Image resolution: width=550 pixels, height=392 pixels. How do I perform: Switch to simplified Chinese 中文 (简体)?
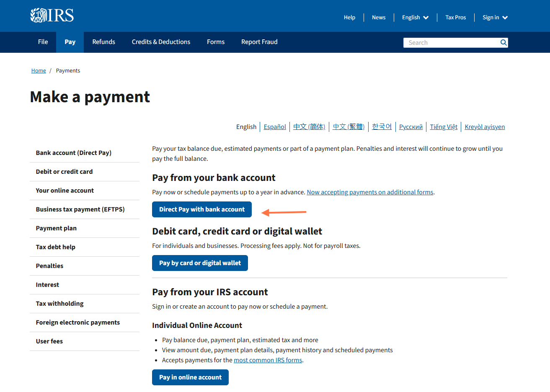(309, 127)
